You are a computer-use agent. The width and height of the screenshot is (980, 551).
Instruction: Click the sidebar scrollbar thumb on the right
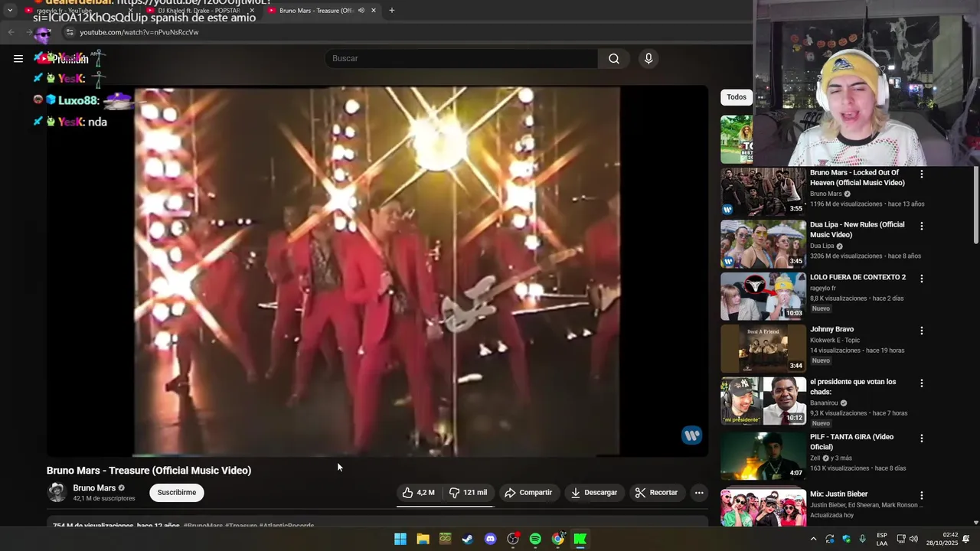coord(975,205)
